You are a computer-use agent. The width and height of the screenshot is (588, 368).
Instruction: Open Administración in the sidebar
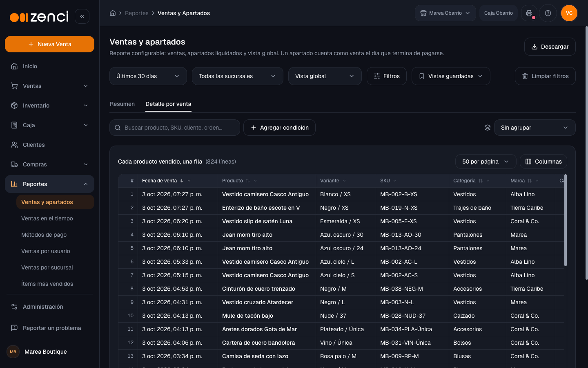tap(49, 307)
